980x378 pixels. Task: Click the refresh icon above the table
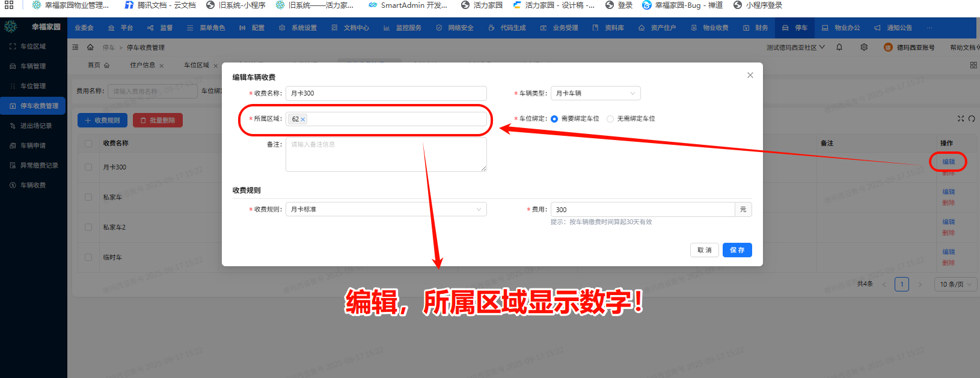972,119
